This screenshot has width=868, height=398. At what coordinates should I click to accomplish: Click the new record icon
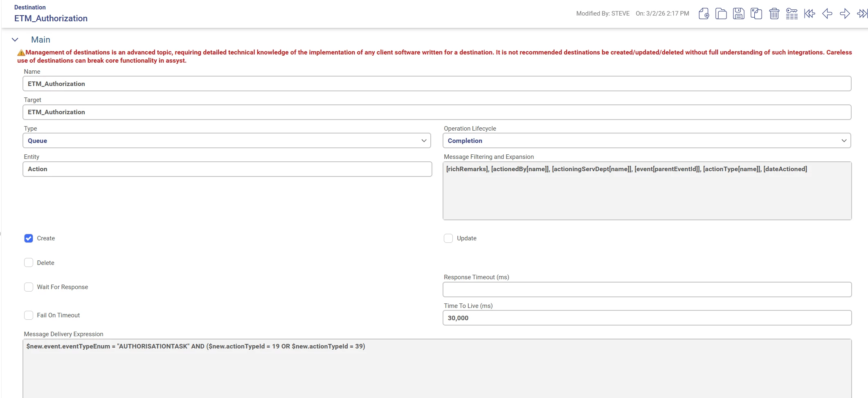coord(704,14)
